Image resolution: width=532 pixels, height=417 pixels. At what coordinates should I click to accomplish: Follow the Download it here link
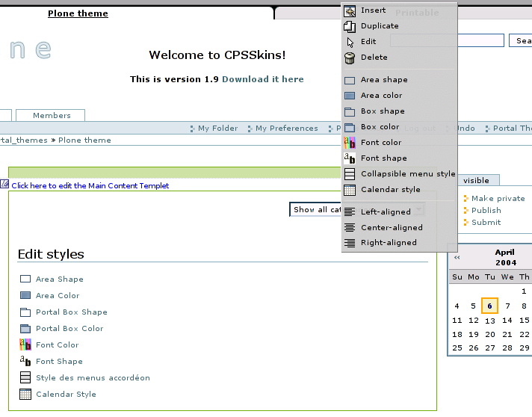pyautogui.click(x=263, y=79)
